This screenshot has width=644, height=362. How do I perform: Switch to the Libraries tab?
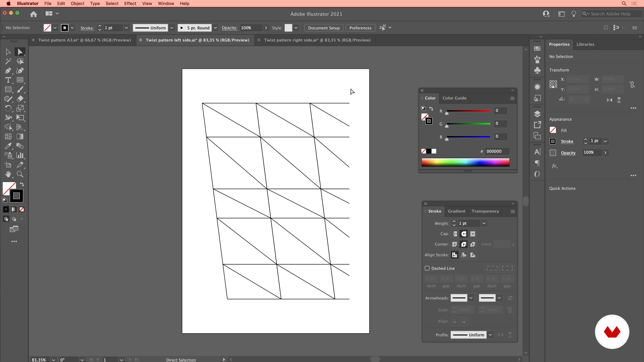click(585, 44)
